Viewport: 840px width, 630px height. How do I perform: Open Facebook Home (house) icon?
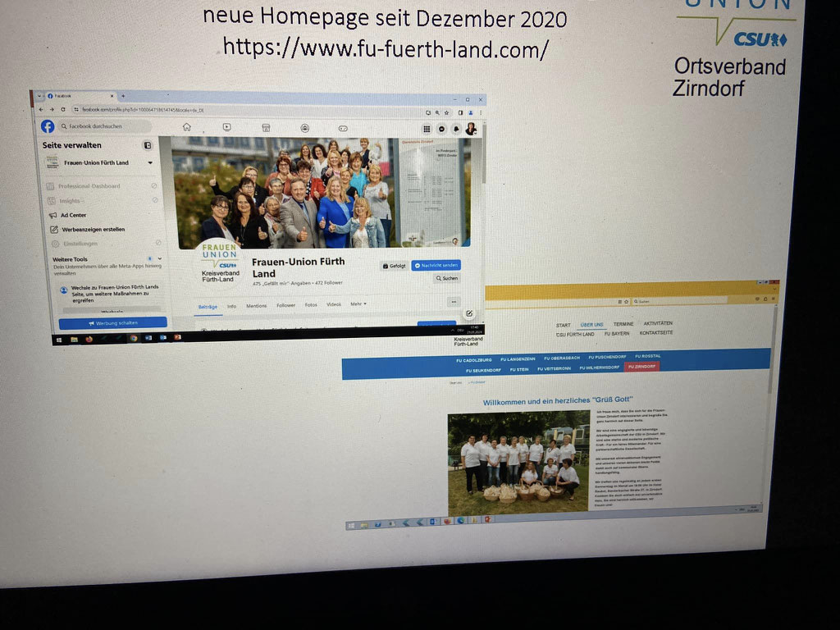[x=186, y=127]
